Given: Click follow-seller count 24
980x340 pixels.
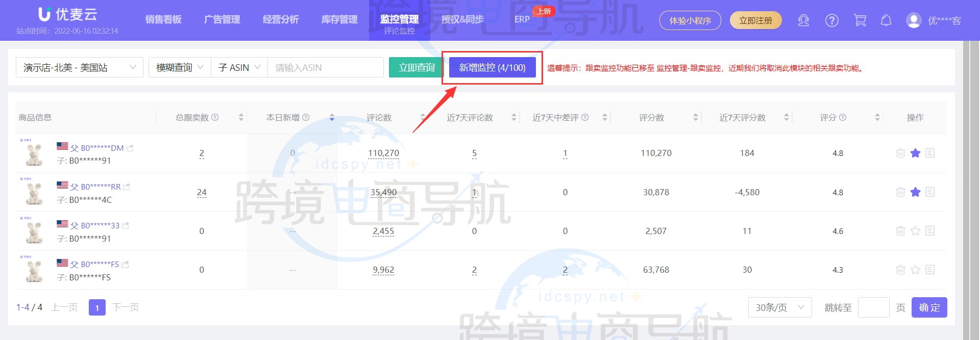Looking at the screenshot, I should (202, 192).
